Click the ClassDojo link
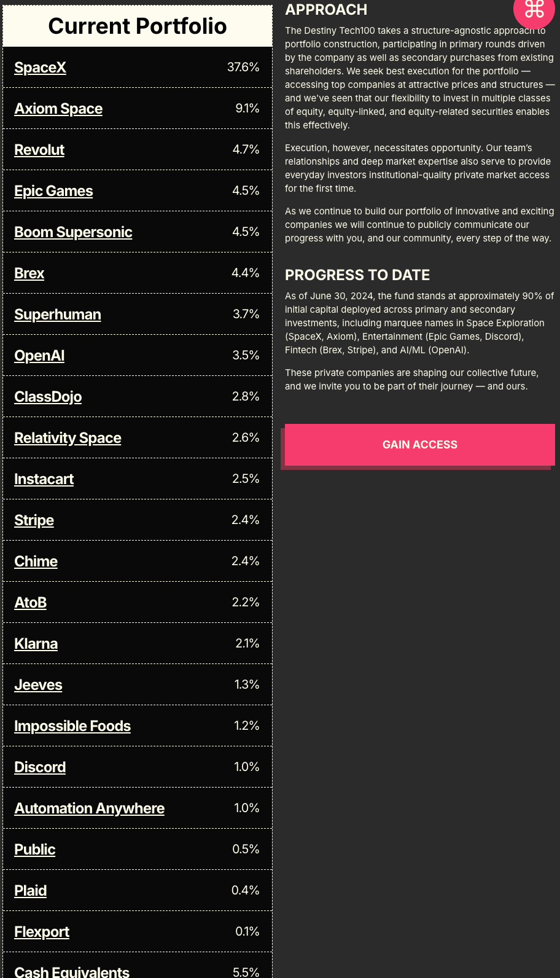This screenshot has height=978, width=560. pos(48,397)
